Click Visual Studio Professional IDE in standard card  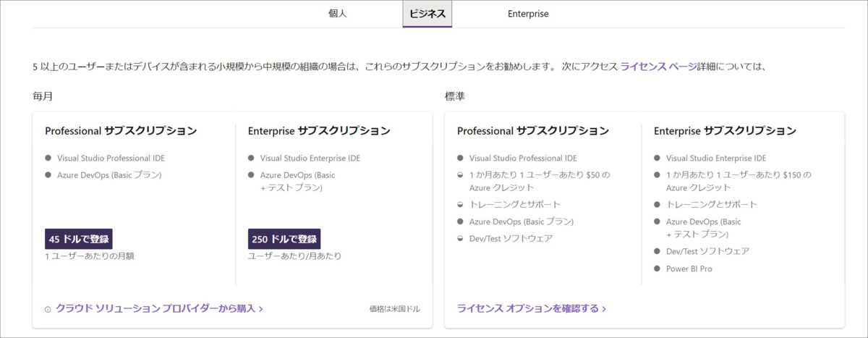(523, 158)
